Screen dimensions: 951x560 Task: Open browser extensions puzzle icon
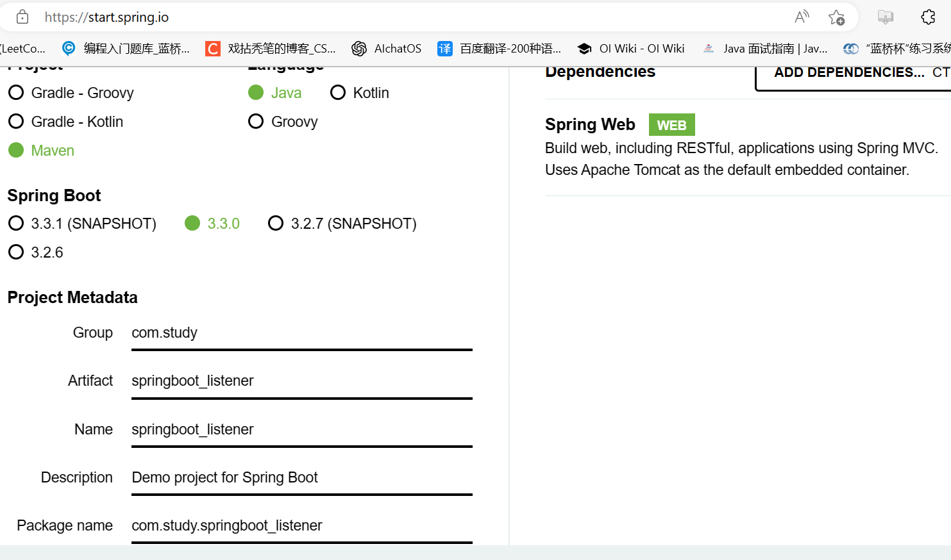928,17
